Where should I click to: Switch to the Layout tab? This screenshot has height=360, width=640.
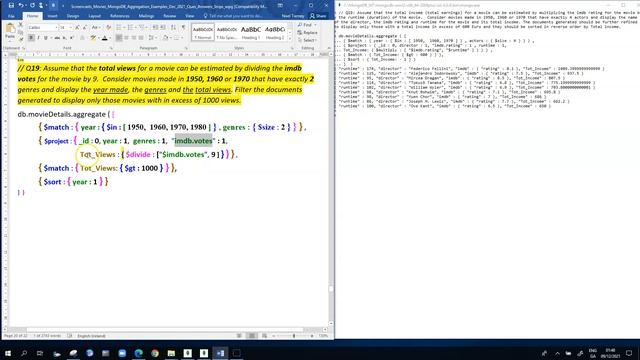click(94, 16)
